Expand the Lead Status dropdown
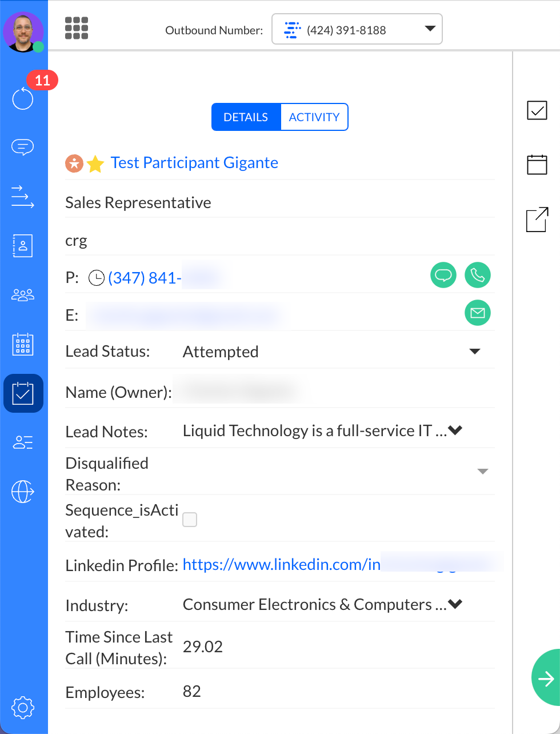Screen dimensions: 560x734 click(x=474, y=352)
